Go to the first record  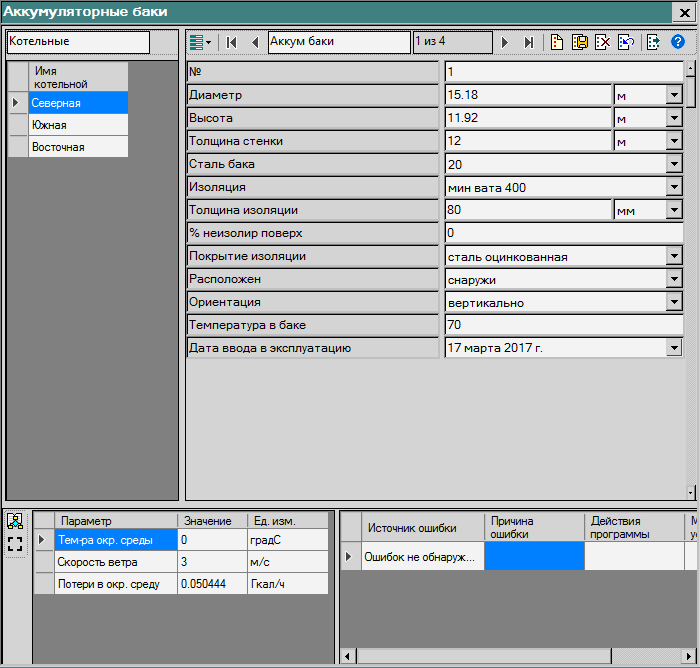coord(232,42)
